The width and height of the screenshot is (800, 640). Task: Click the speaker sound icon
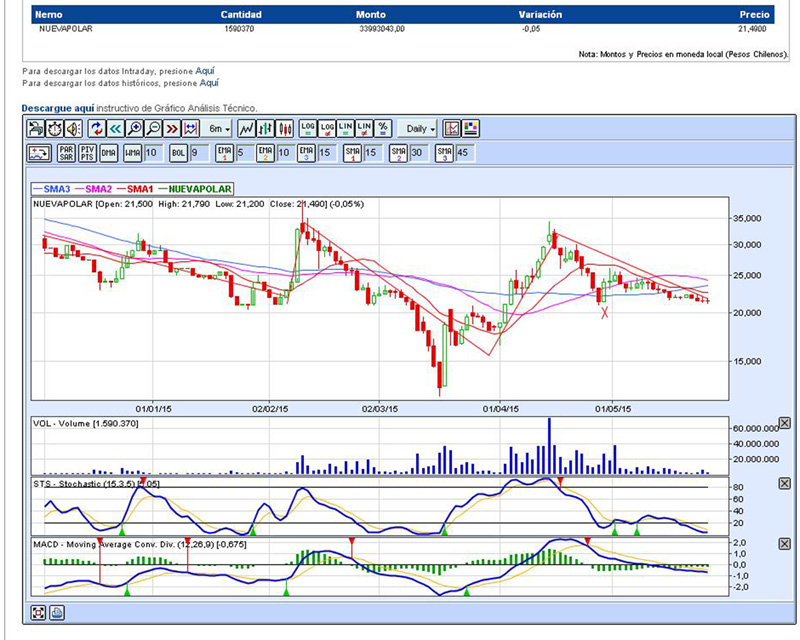tap(73, 129)
